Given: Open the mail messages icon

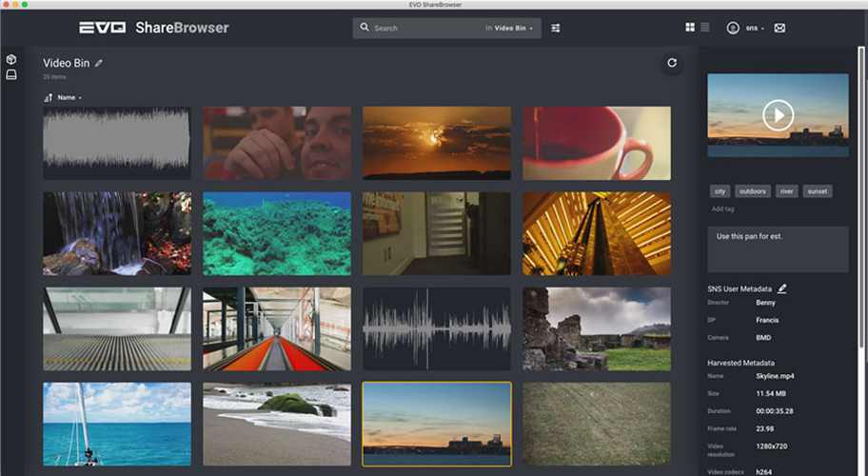Looking at the screenshot, I should tap(779, 29).
